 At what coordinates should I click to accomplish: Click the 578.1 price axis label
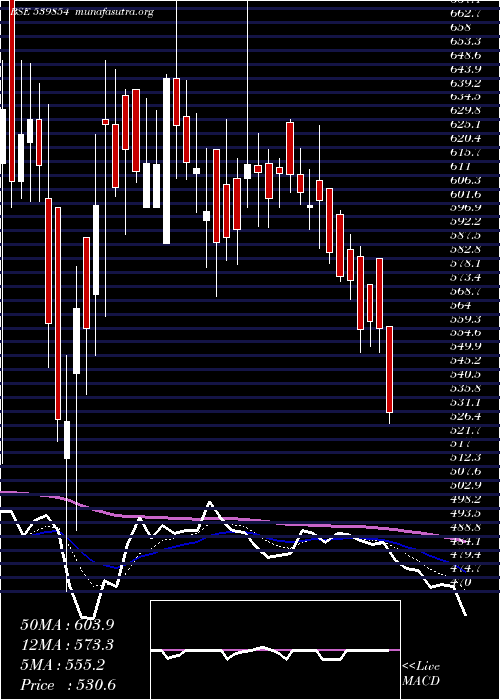click(x=466, y=263)
